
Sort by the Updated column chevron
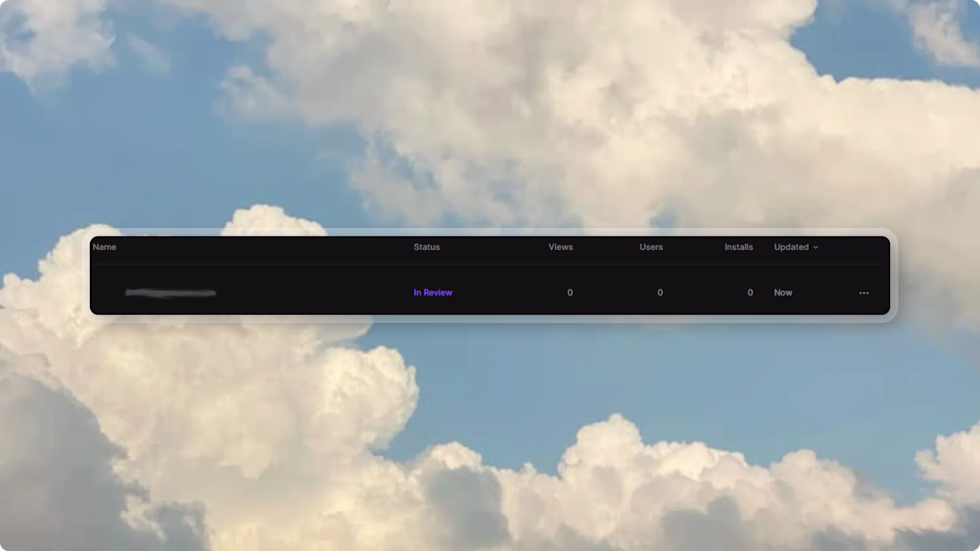coord(815,247)
